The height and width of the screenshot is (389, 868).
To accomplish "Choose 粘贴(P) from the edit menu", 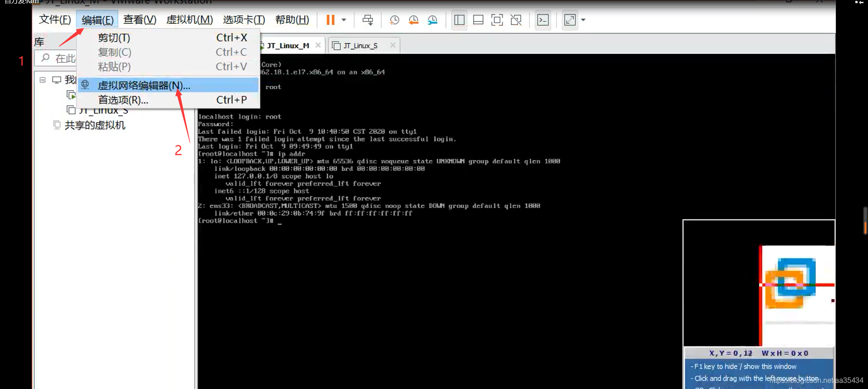I will 169,66.
